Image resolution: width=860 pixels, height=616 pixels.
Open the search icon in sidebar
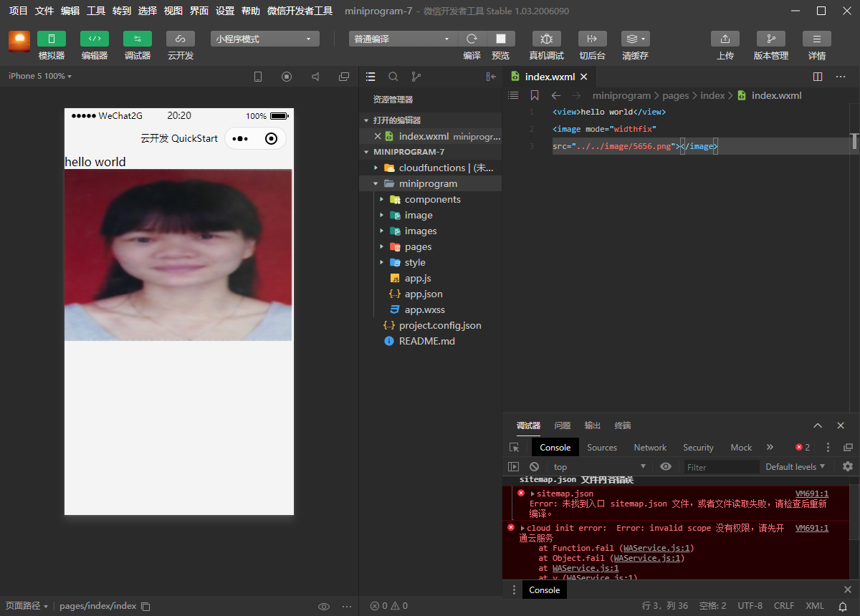coord(393,77)
